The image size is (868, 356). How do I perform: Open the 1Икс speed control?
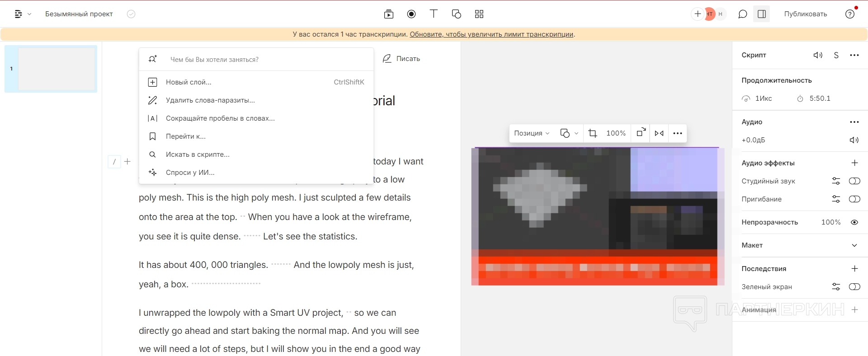pyautogui.click(x=757, y=98)
